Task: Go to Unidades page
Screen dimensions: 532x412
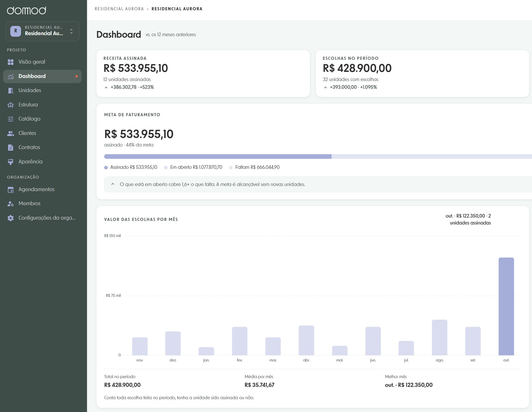Action: tap(42, 90)
